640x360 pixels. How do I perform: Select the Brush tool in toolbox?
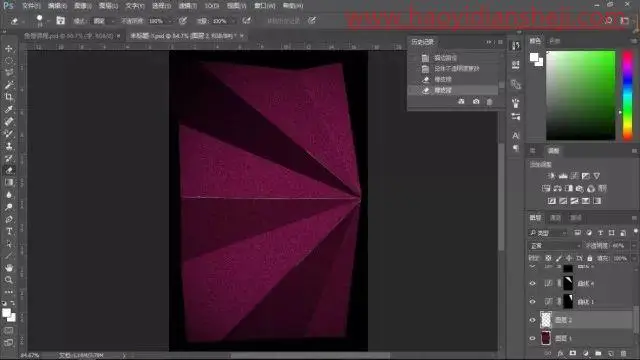coord(9,134)
